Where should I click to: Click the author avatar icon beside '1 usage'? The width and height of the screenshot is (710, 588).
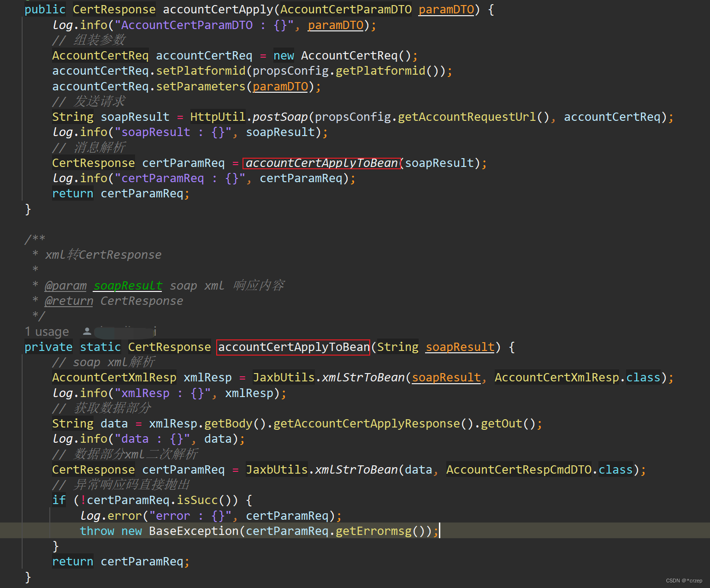pyautogui.click(x=87, y=331)
